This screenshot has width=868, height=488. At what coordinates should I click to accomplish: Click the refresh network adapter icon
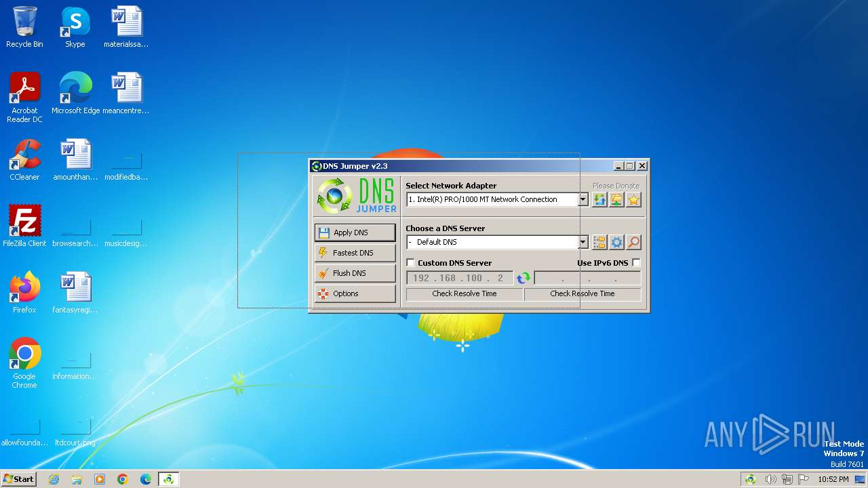coord(599,199)
